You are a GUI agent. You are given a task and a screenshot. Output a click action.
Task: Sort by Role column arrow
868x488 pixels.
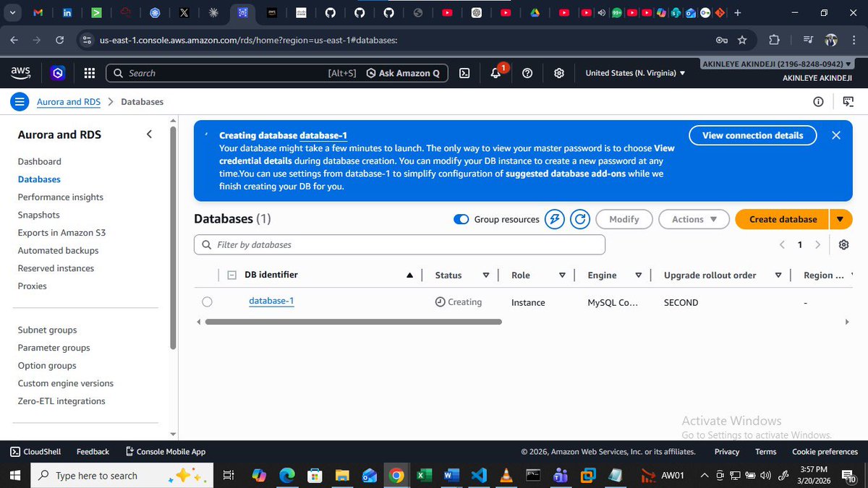pos(562,275)
